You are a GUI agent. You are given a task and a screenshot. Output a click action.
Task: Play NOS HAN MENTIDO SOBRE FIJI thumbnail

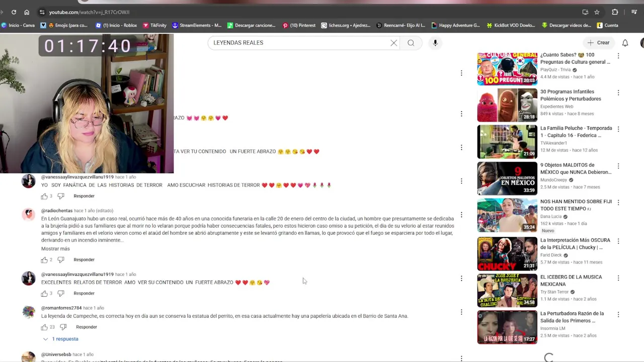tap(507, 215)
